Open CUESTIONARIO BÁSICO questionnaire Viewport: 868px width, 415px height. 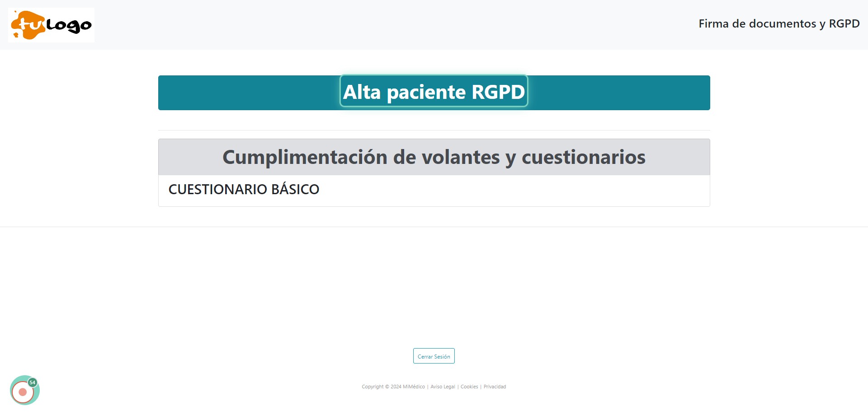244,189
